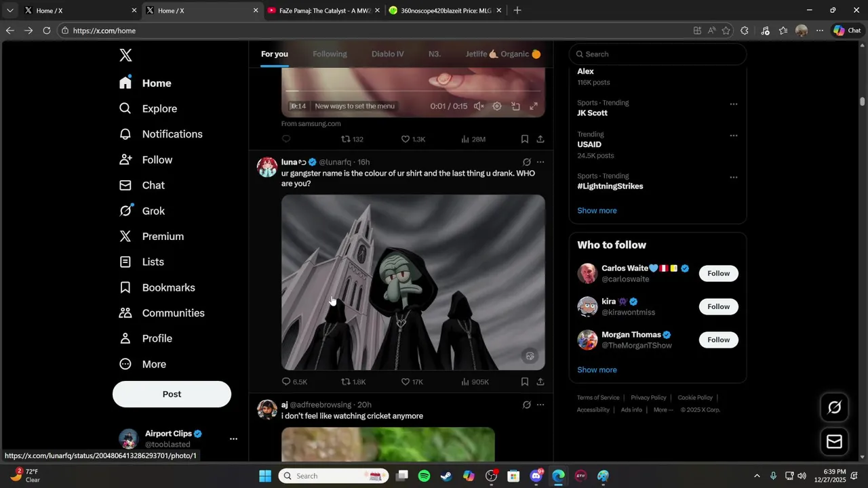Open the Squidward image in luna's post
Screen dimensions: 868x488
coord(413,283)
